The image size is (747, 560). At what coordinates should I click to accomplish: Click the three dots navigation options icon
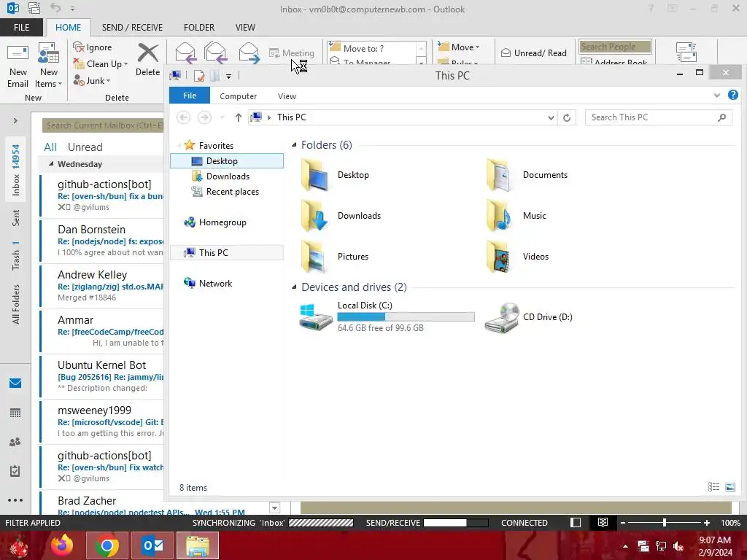click(15, 500)
